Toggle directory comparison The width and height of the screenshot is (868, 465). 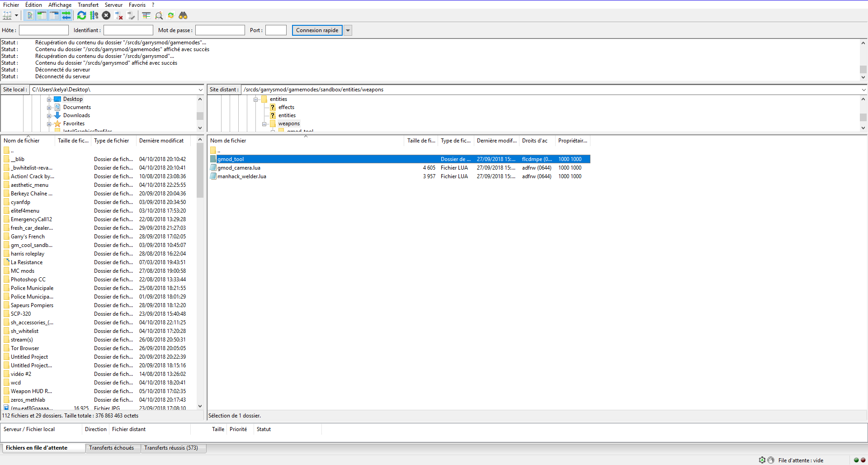pyautogui.click(x=159, y=15)
